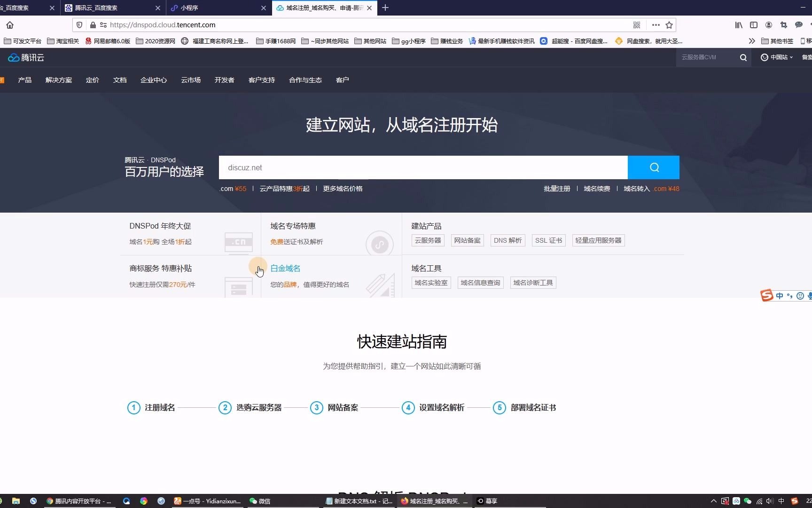Open the Firefox home page icon
812x508 pixels.
[x=10, y=25]
